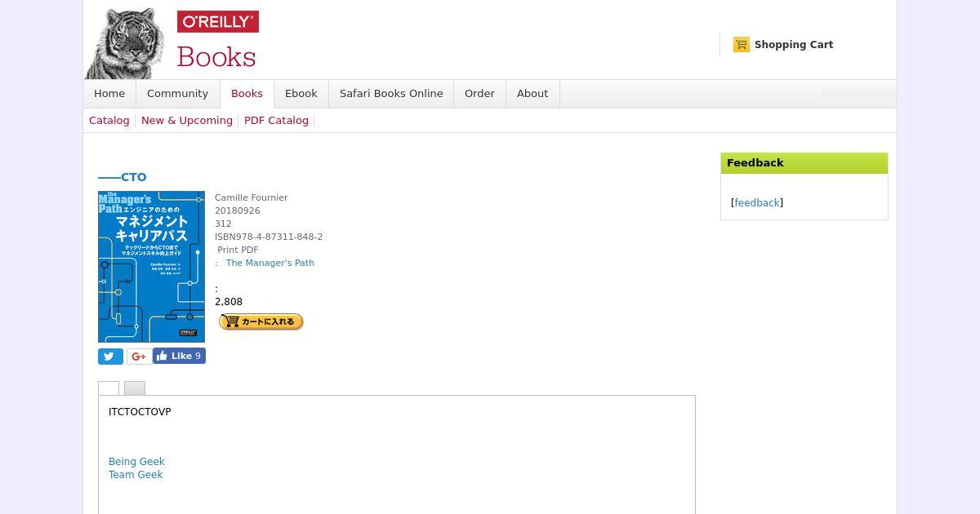Image resolution: width=980 pixels, height=514 pixels.
Task: Open the About menu
Action: pyautogui.click(x=532, y=94)
